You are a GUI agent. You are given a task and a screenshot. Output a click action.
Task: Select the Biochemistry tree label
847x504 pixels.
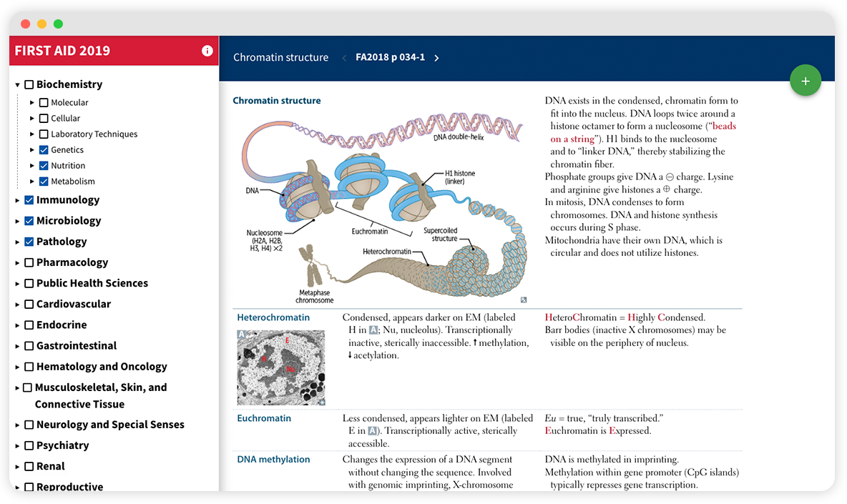(69, 84)
